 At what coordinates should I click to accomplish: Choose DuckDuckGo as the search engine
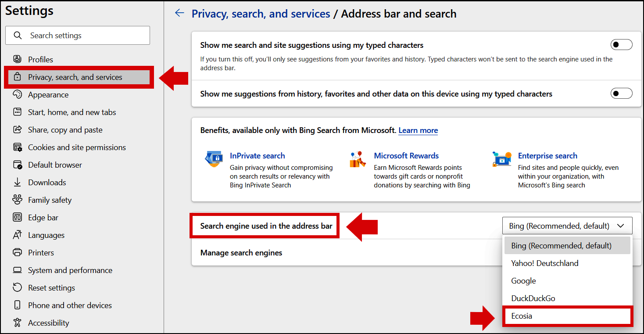533,298
